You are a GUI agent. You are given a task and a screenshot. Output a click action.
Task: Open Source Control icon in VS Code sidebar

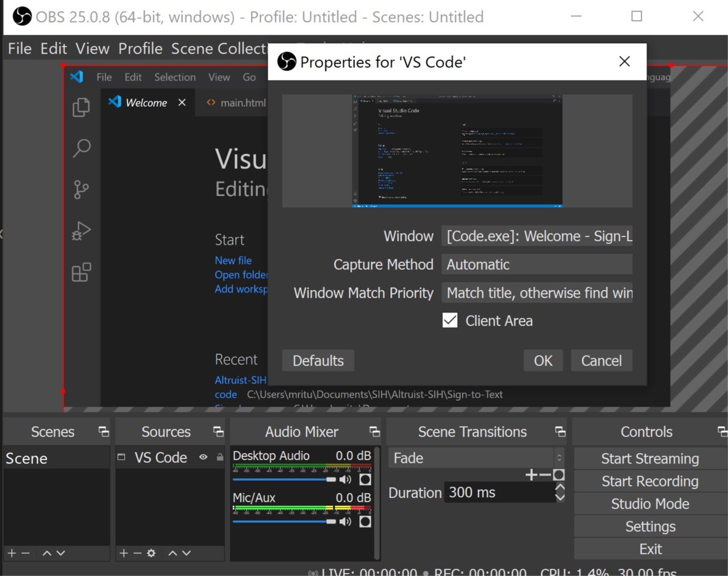click(81, 189)
